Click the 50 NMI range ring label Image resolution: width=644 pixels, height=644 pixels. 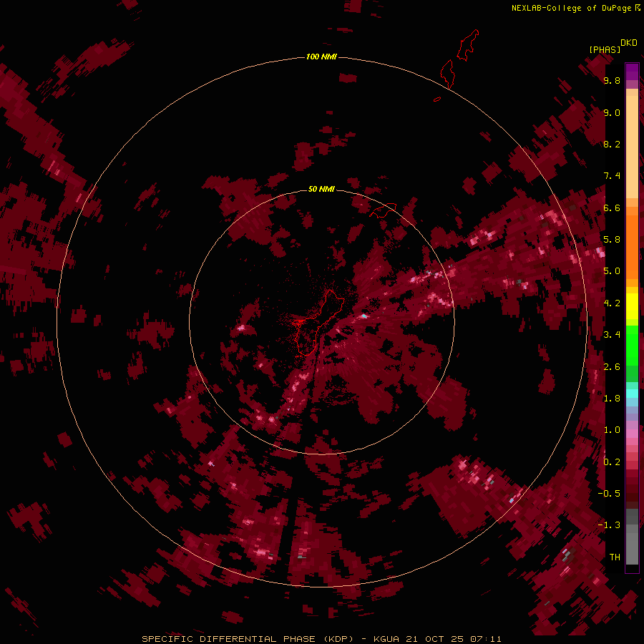[x=321, y=189]
